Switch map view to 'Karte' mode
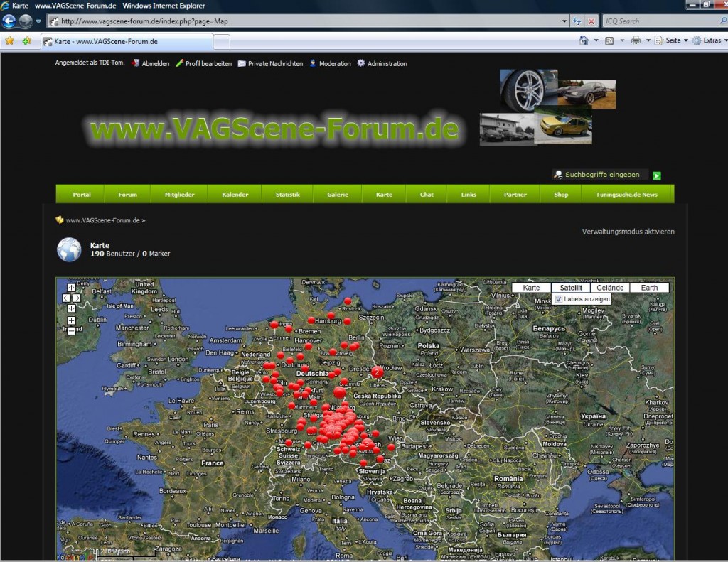 [x=531, y=288]
